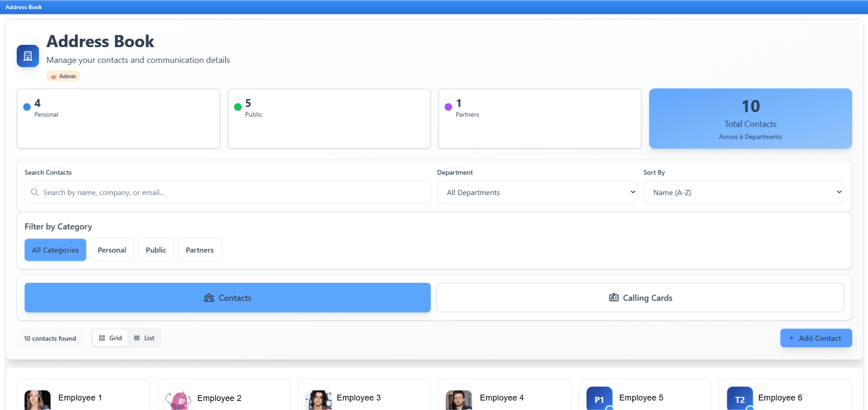Open the Sort By Name (A-Z) dropdown
Image resolution: width=868 pixels, height=410 pixels.
point(743,192)
